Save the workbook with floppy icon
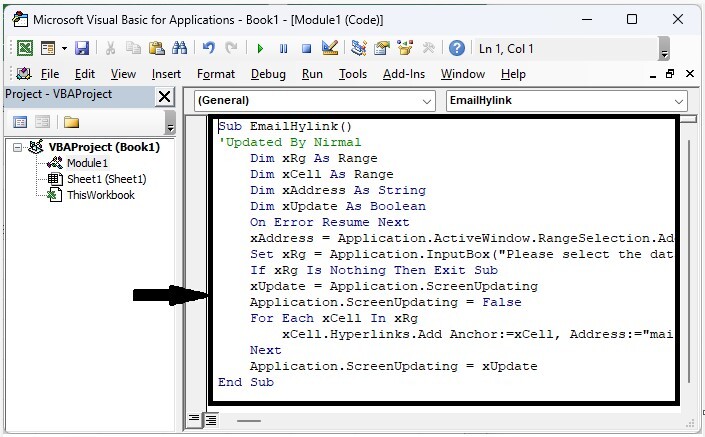705x437 pixels. pyautogui.click(x=82, y=48)
